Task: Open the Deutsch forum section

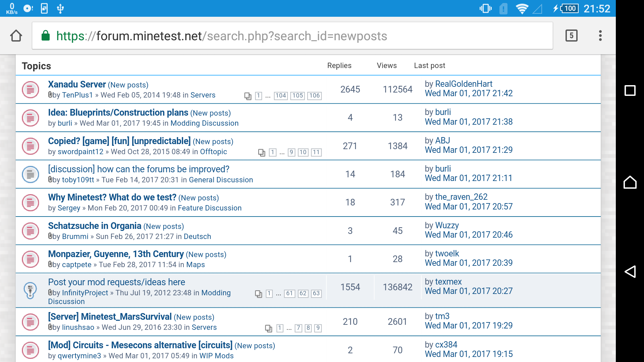Action: pyautogui.click(x=197, y=237)
